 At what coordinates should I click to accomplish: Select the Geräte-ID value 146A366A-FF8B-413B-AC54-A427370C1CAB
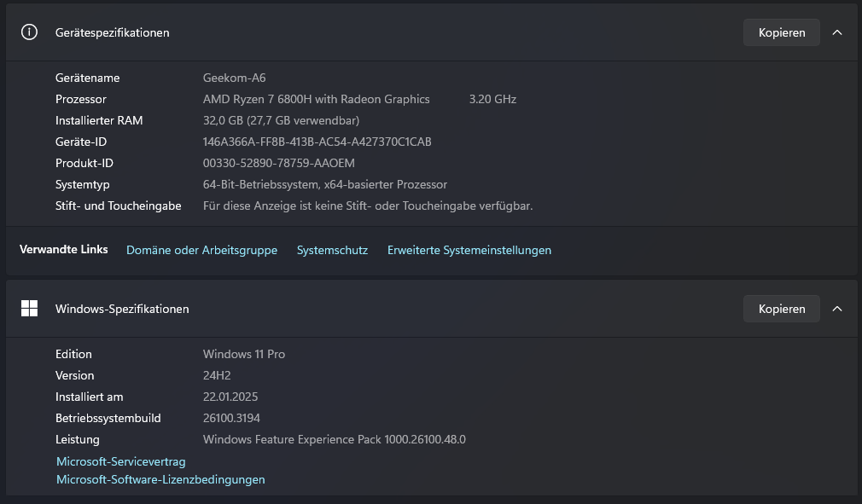pyautogui.click(x=317, y=142)
